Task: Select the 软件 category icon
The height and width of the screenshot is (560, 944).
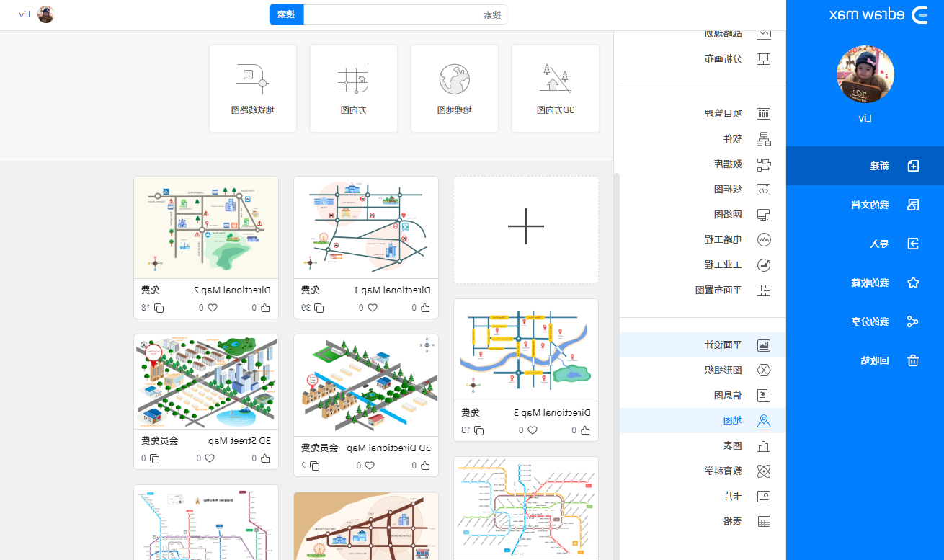Action: coord(764,139)
